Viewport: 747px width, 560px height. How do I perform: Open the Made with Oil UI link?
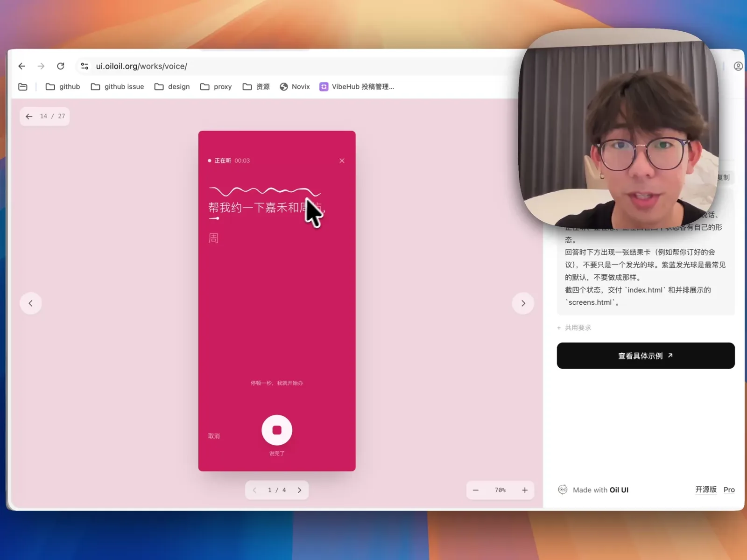(600, 490)
